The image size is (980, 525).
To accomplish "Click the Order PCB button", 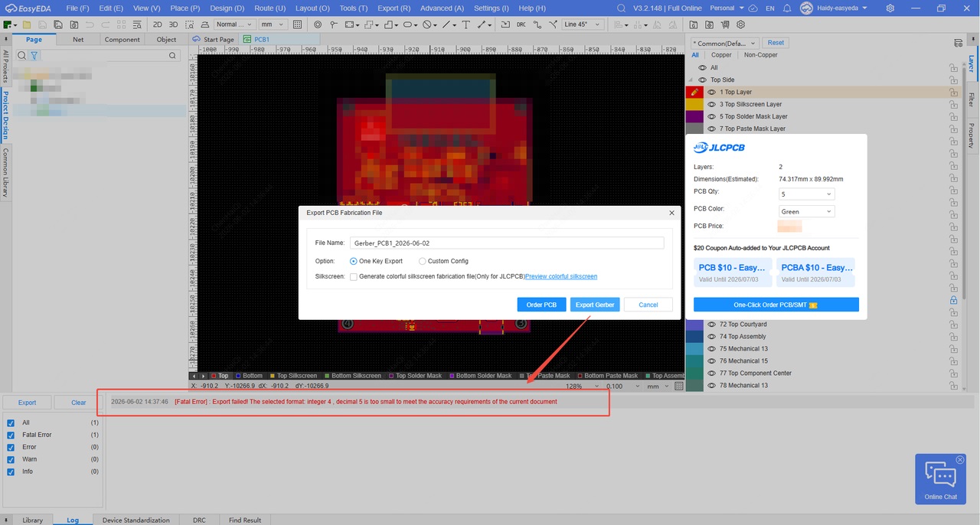I will click(541, 305).
